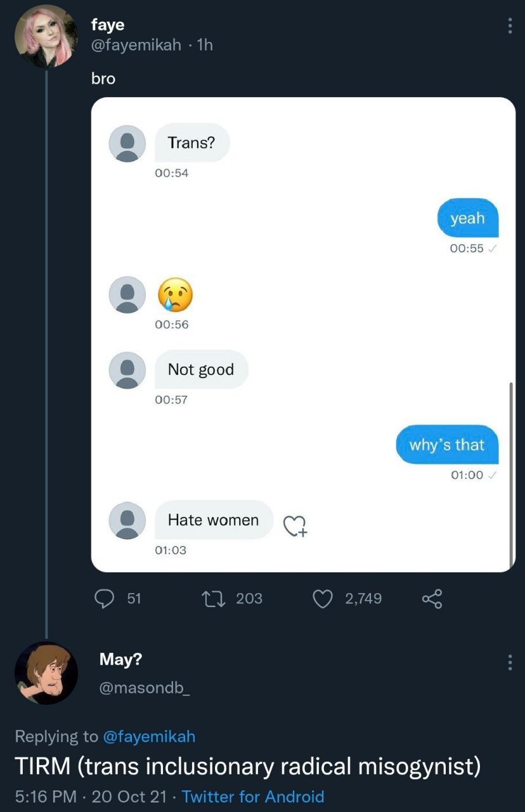525x812 pixels.
Task: Click the crying emoji message
Action: coord(176,294)
